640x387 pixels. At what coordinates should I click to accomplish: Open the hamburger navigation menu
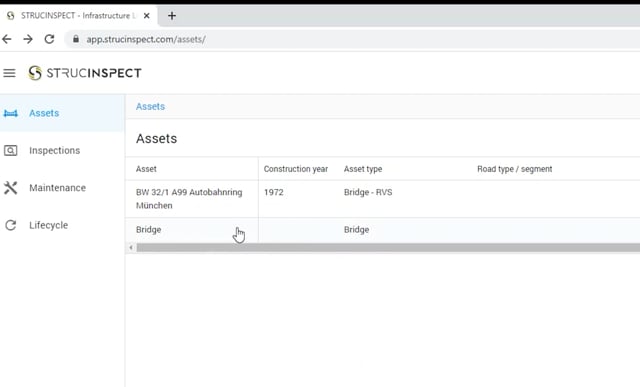9,73
